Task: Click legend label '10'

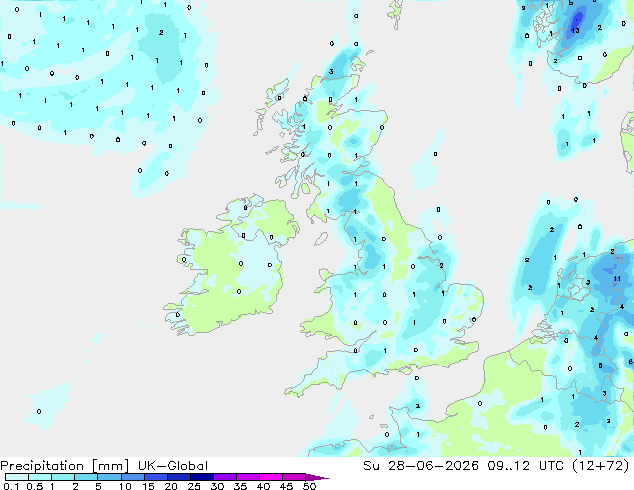Action: (x=125, y=486)
